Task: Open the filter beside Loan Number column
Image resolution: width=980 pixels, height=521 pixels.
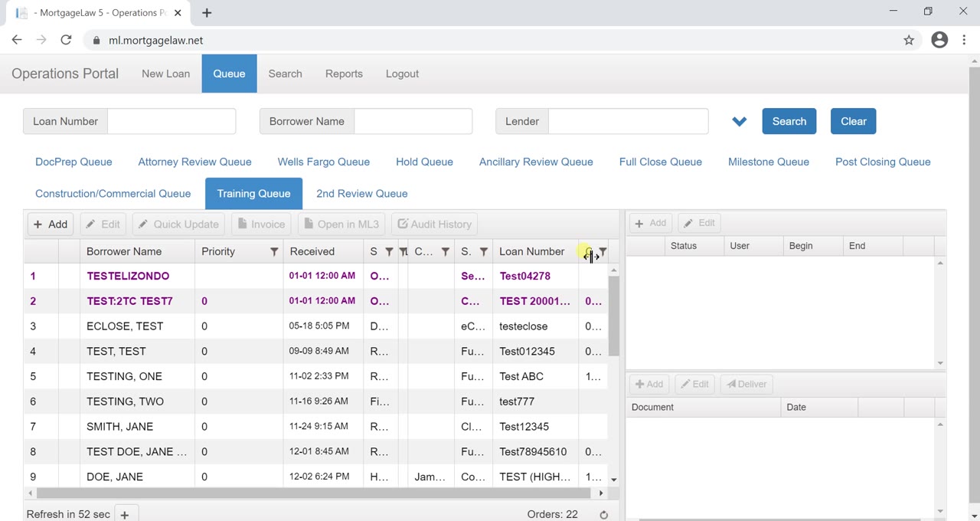Action: point(603,252)
